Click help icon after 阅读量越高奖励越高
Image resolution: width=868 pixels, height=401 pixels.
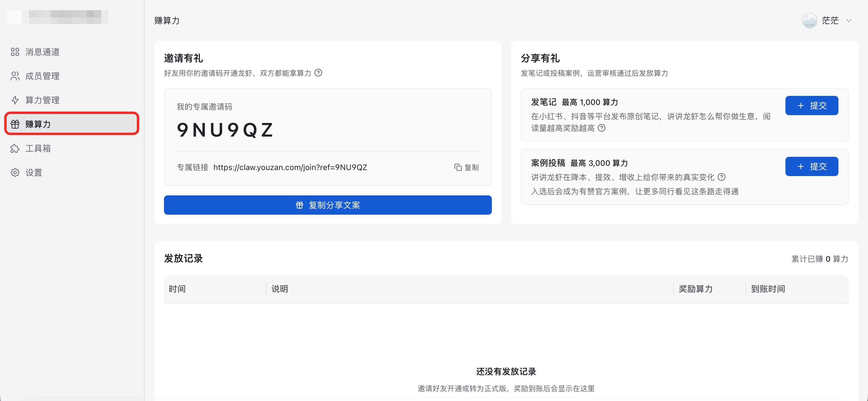[602, 128]
